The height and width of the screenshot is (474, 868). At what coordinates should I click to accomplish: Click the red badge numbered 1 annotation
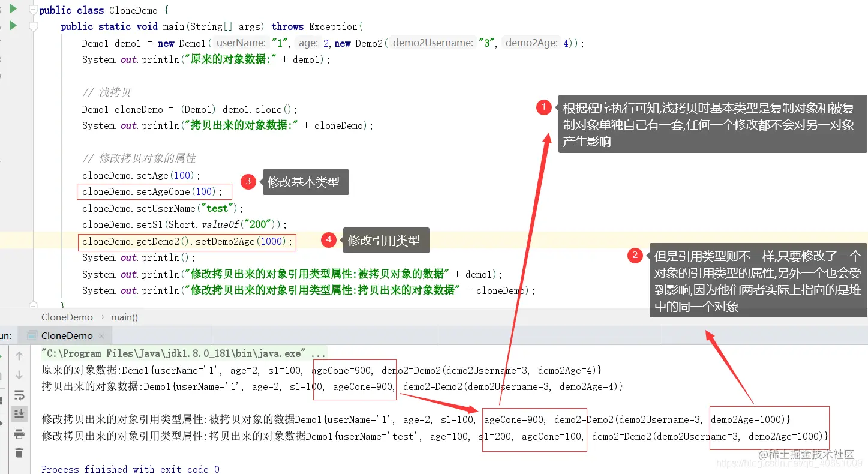[x=544, y=107]
